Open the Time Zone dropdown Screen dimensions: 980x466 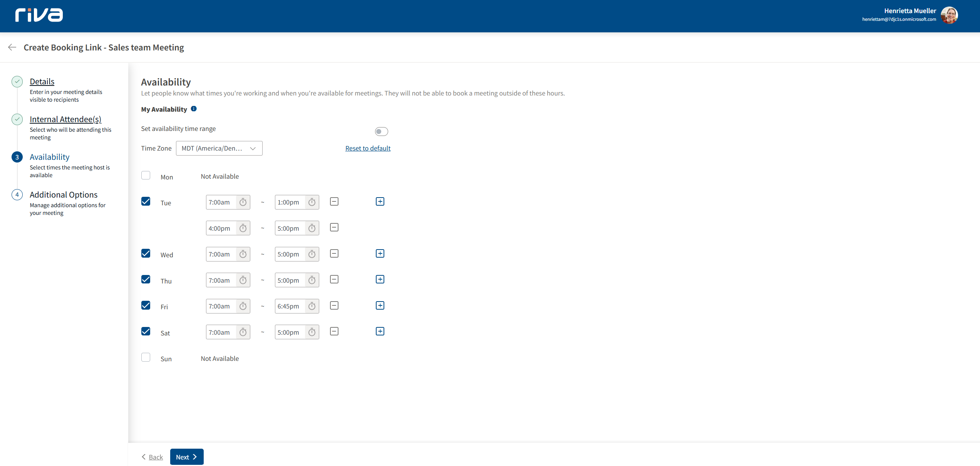point(219,148)
